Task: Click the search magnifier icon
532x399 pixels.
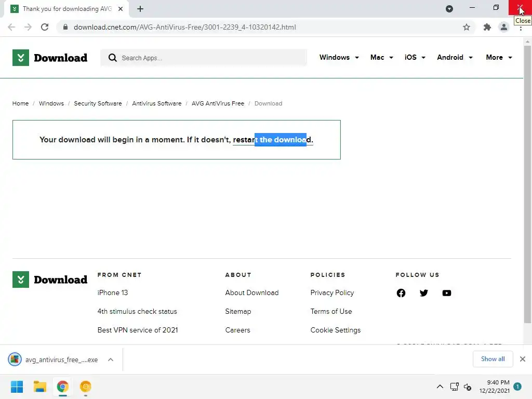Action: coord(113,58)
